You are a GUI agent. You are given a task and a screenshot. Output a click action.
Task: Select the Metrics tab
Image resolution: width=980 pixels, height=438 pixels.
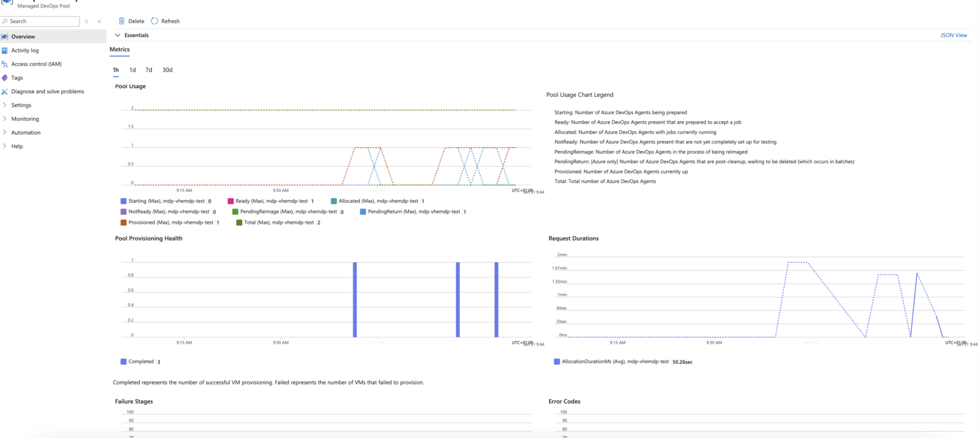tap(119, 49)
